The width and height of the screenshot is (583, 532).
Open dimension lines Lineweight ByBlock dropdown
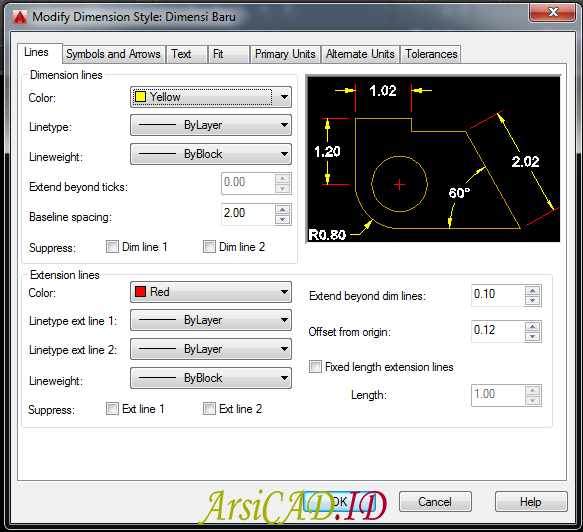point(211,154)
